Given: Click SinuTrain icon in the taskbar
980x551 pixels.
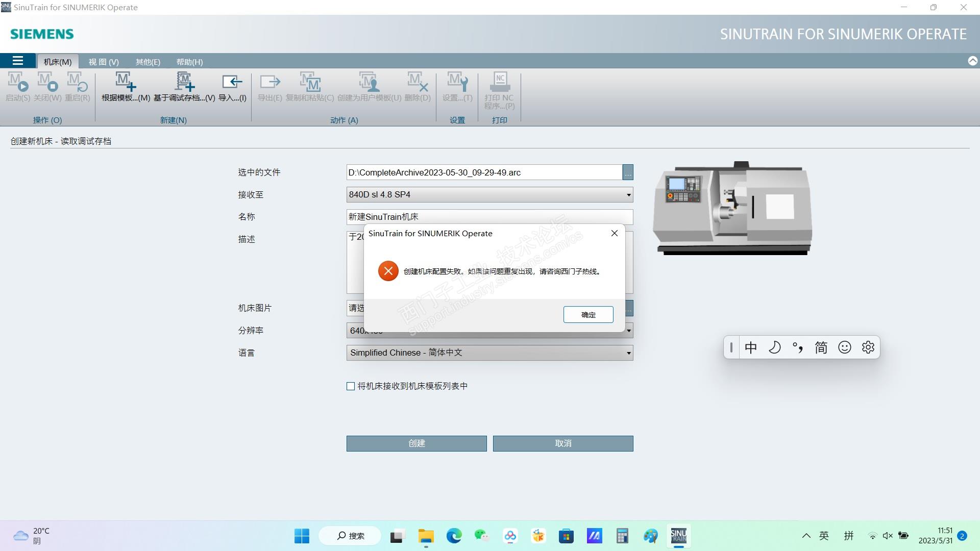Looking at the screenshot, I should coord(678,536).
